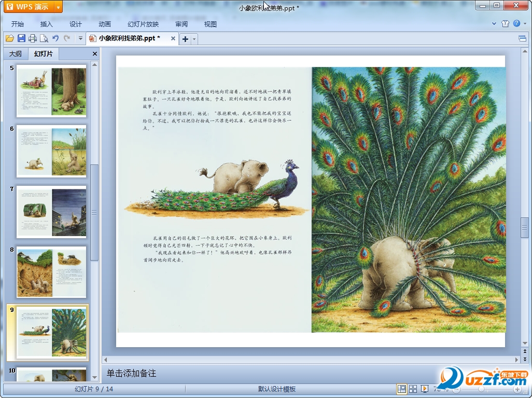Click the zoom out minus button
Image resolution: width=532 pixels, height=398 pixels.
click(x=457, y=389)
